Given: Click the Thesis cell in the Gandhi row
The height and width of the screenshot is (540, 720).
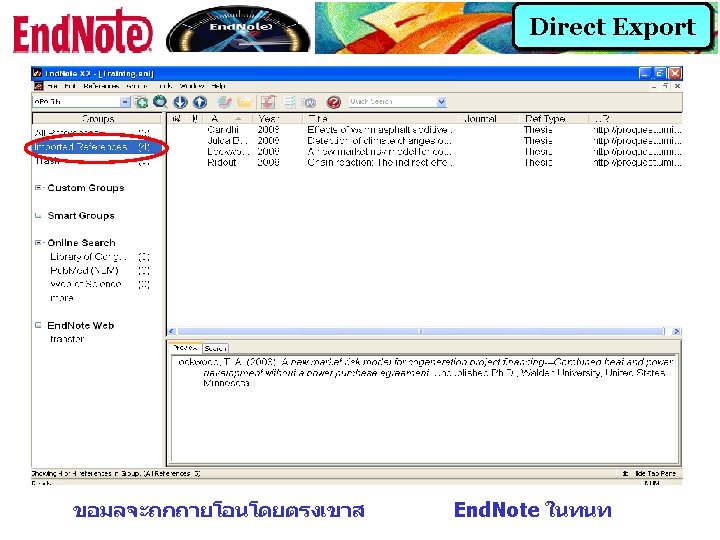Looking at the screenshot, I should tap(538, 130).
